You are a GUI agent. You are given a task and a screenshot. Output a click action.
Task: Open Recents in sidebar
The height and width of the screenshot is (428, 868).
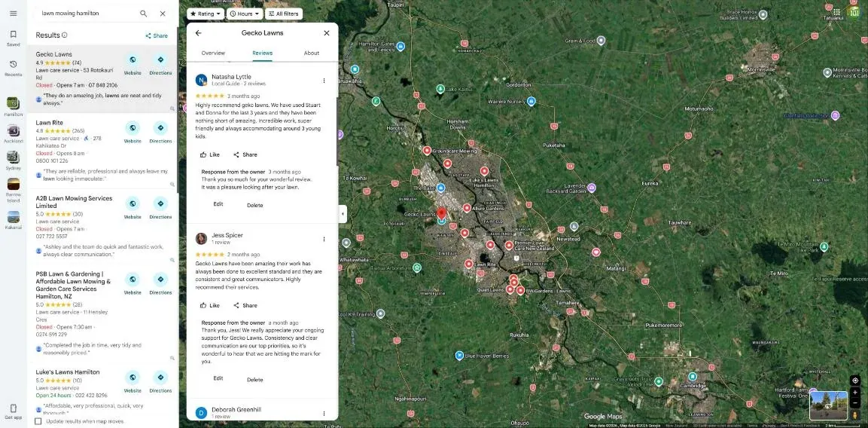(14, 68)
